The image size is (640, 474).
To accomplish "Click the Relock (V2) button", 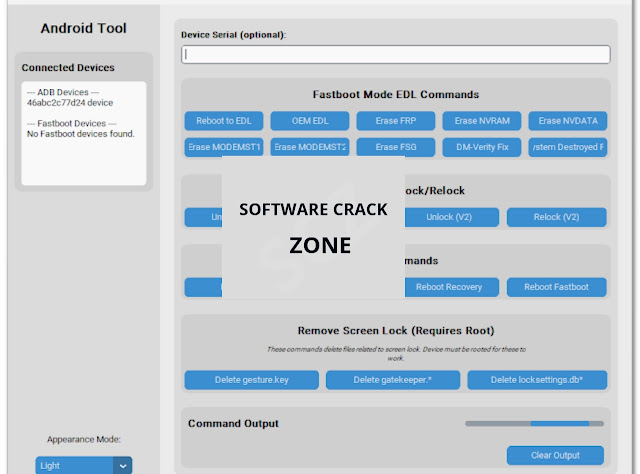I will (x=556, y=217).
